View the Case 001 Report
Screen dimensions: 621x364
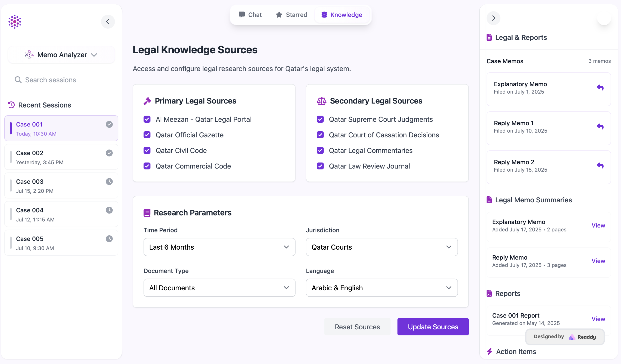(598, 319)
